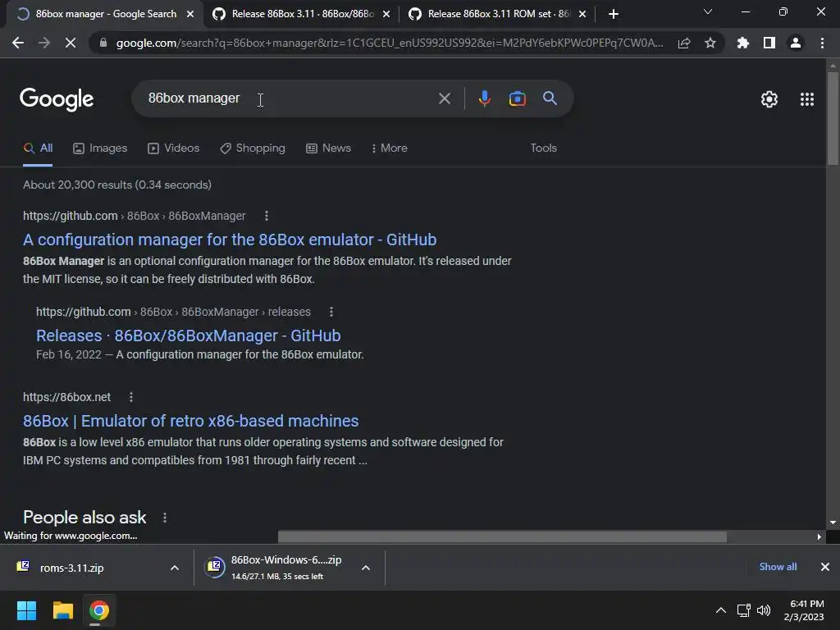
Task: Select the All results tab
Action: [38, 148]
